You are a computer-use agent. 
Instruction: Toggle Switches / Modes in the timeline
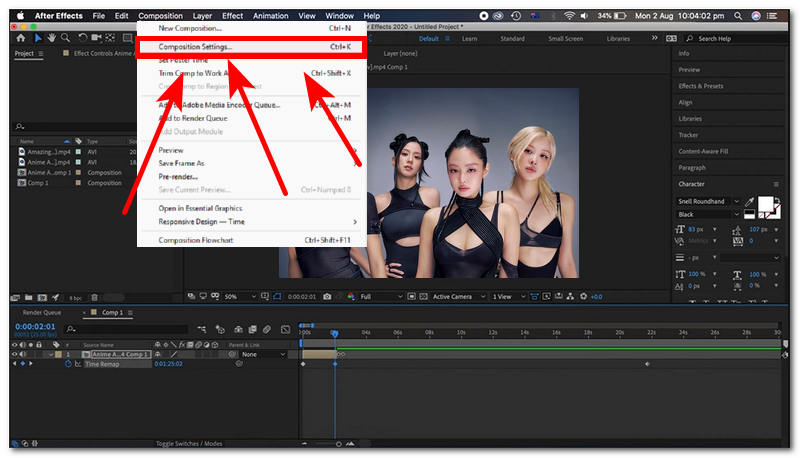click(189, 443)
